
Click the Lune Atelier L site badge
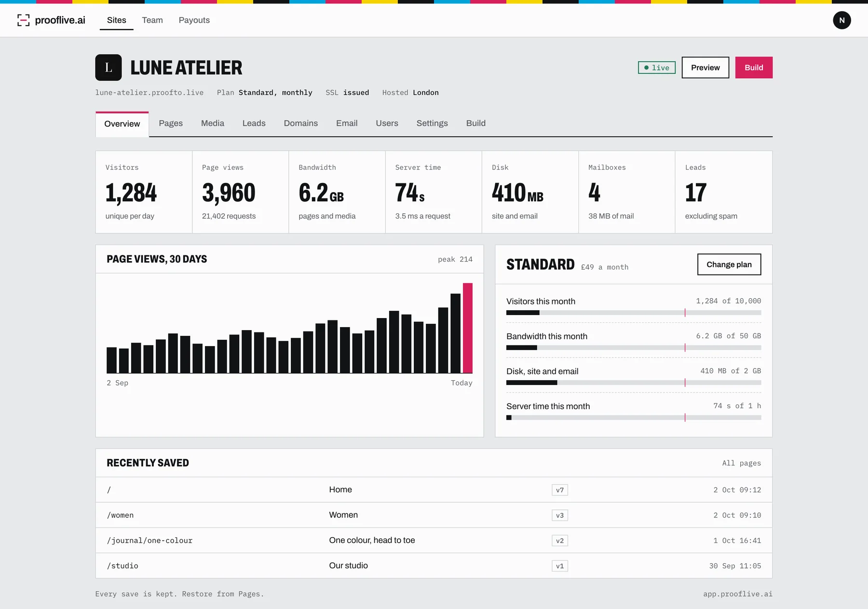(x=108, y=68)
